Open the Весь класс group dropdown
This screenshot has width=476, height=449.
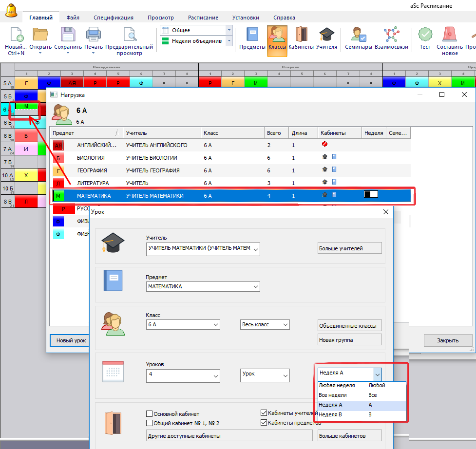[265, 325]
